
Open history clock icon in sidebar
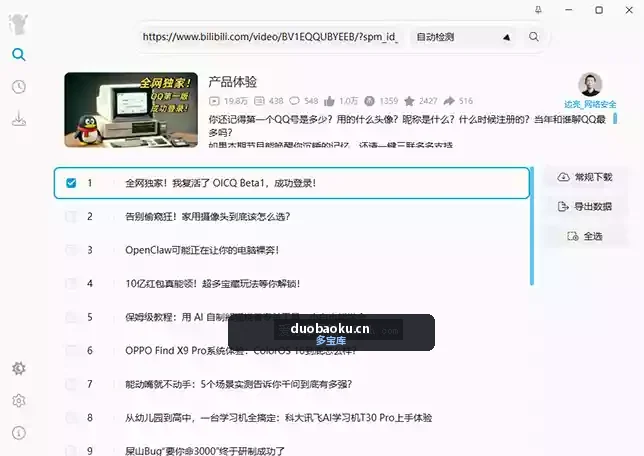18,87
